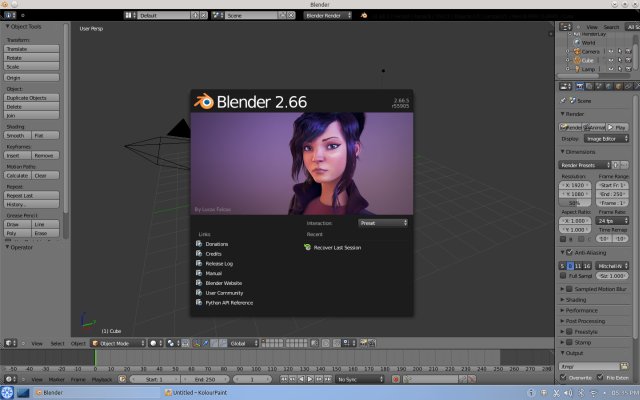The width and height of the screenshot is (640, 400).
Task: Toggle visibility eye for Camera in Outliner
Action: [611, 51]
